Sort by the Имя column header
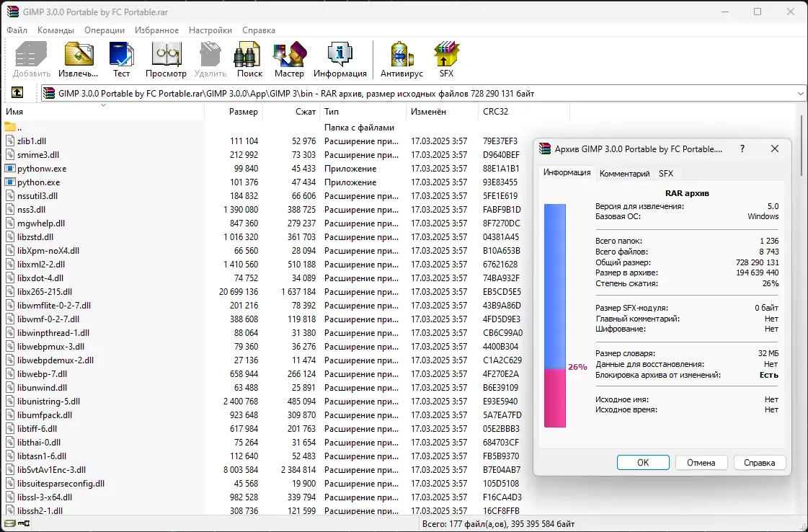 pyautogui.click(x=103, y=111)
